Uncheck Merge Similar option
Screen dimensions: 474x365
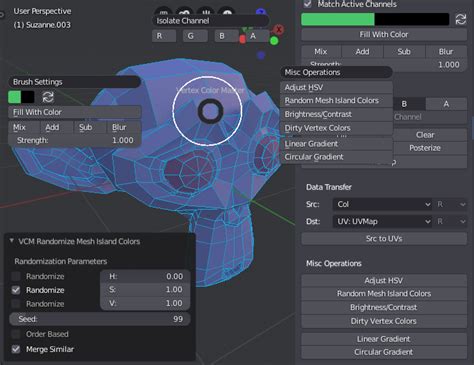[x=16, y=349]
